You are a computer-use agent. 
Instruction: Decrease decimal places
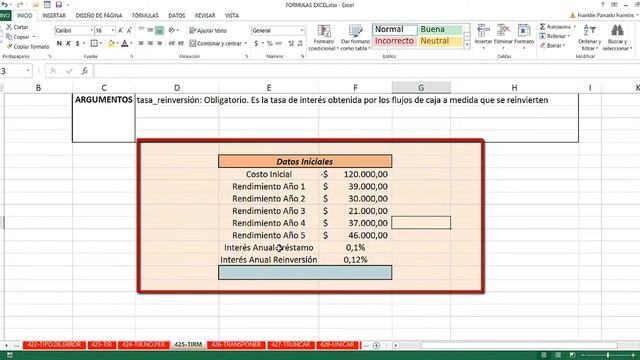300,43
